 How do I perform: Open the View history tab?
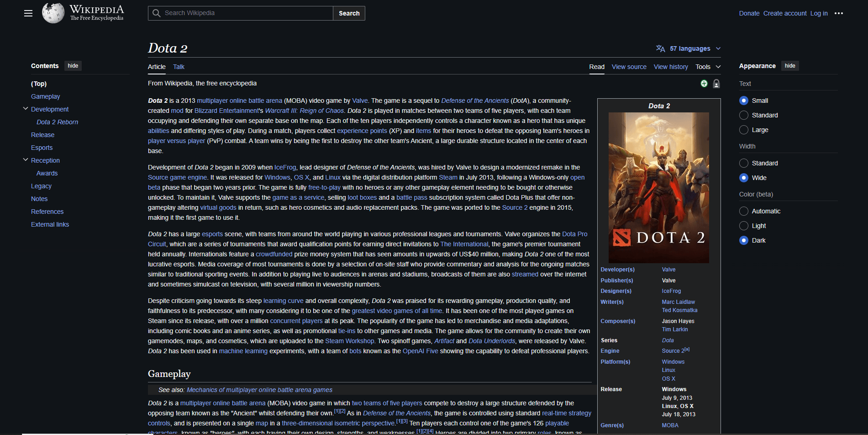[x=671, y=67]
